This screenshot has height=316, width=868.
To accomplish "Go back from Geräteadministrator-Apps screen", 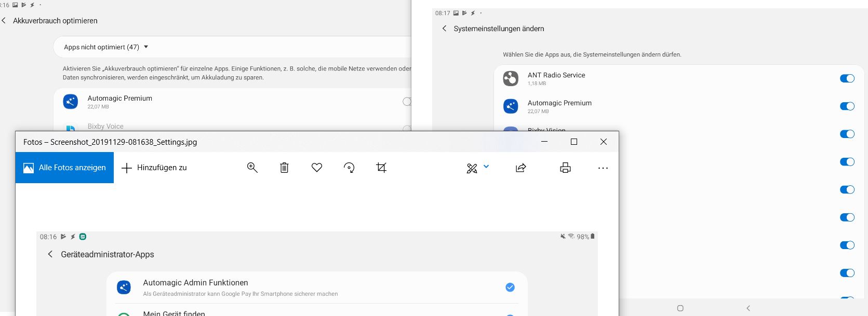I will click(50, 254).
